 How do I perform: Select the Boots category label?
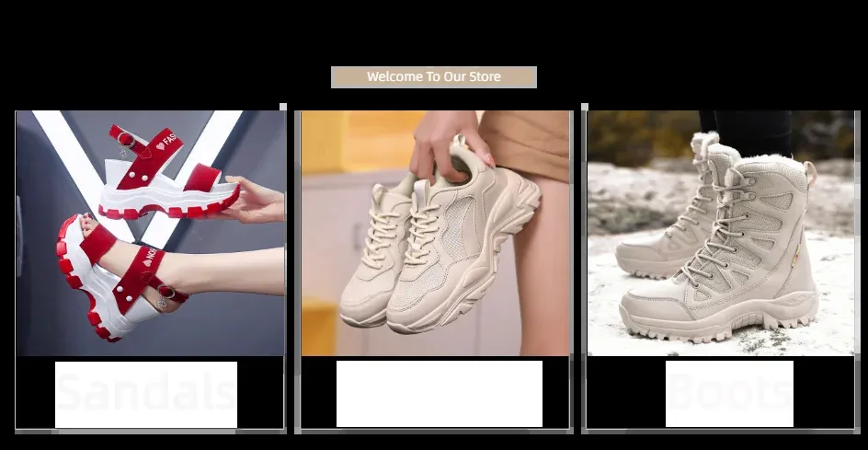pyautogui.click(x=729, y=395)
